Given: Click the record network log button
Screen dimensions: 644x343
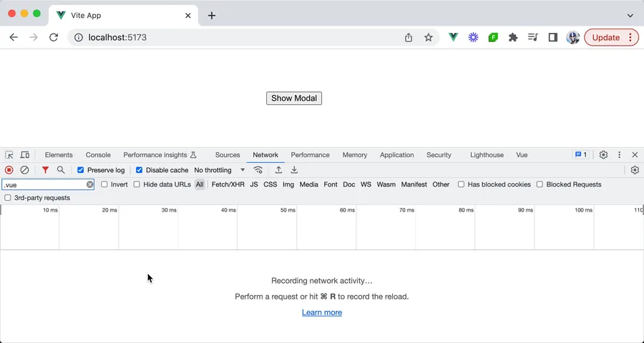Looking at the screenshot, I should pyautogui.click(x=9, y=170).
